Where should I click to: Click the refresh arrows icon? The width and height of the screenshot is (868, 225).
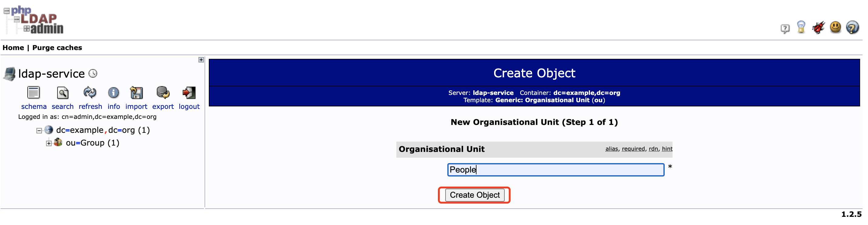point(90,92)
